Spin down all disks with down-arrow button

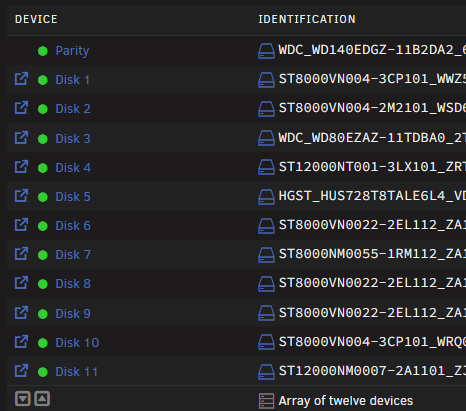click(x=23, y=399)
